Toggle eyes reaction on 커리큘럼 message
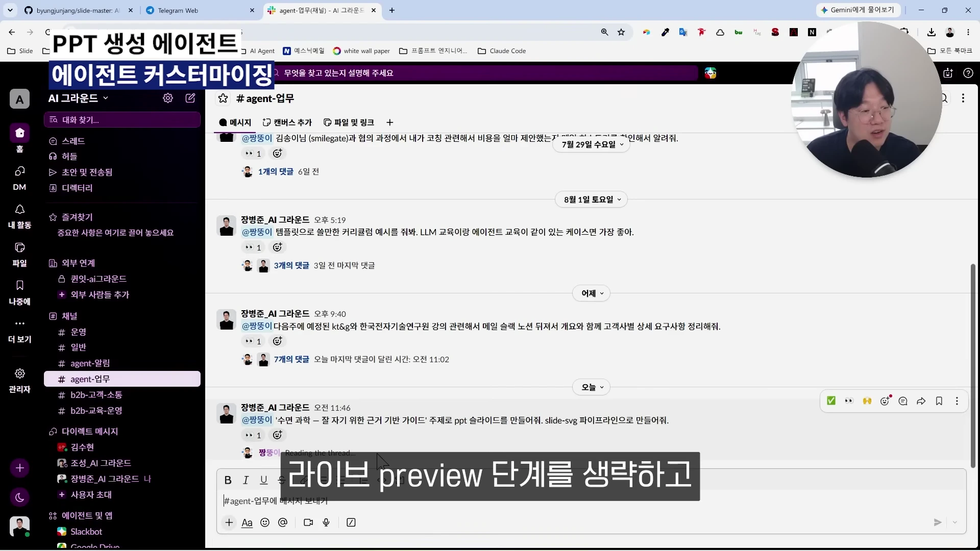 click(253, 247)
